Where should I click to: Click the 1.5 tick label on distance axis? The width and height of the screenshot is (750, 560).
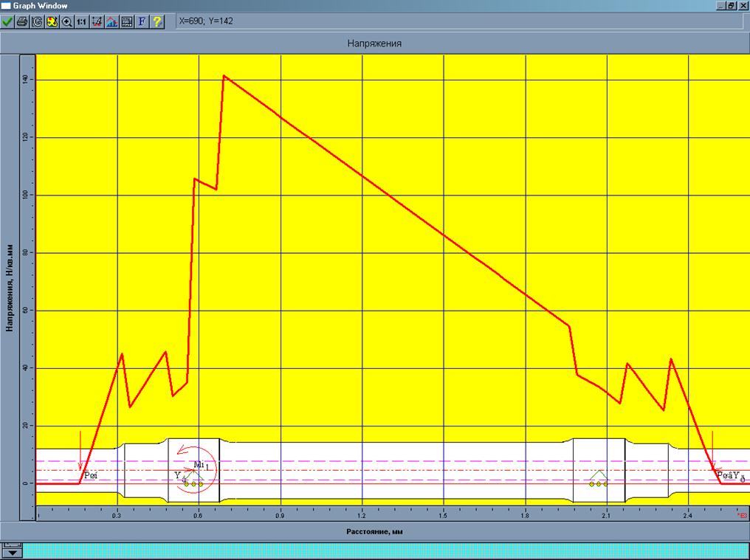coord(444,516)
